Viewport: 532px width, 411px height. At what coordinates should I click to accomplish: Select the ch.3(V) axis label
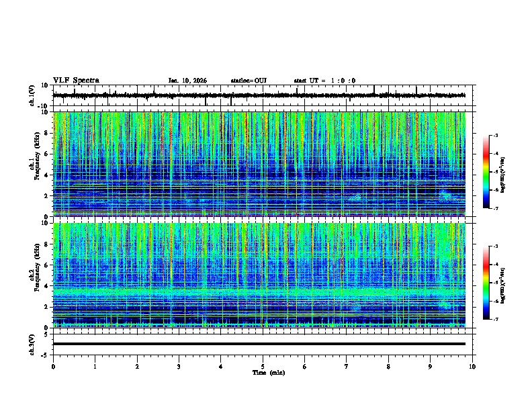(x=32, y=345)
